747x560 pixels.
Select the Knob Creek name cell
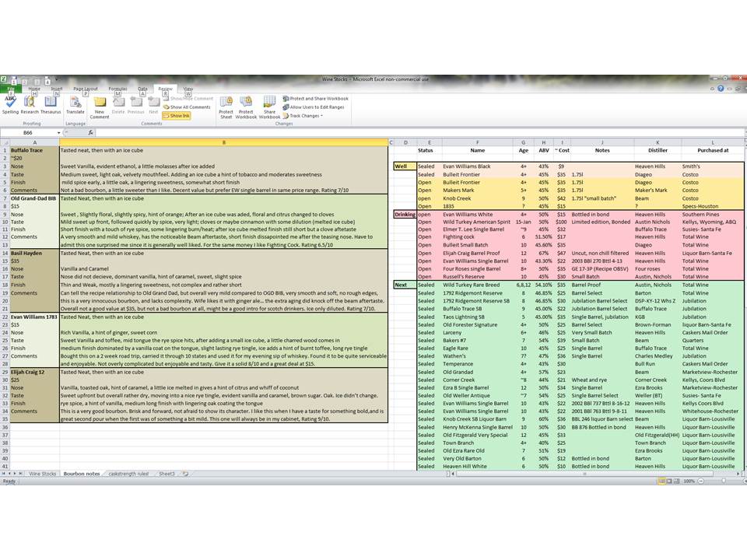477,198
